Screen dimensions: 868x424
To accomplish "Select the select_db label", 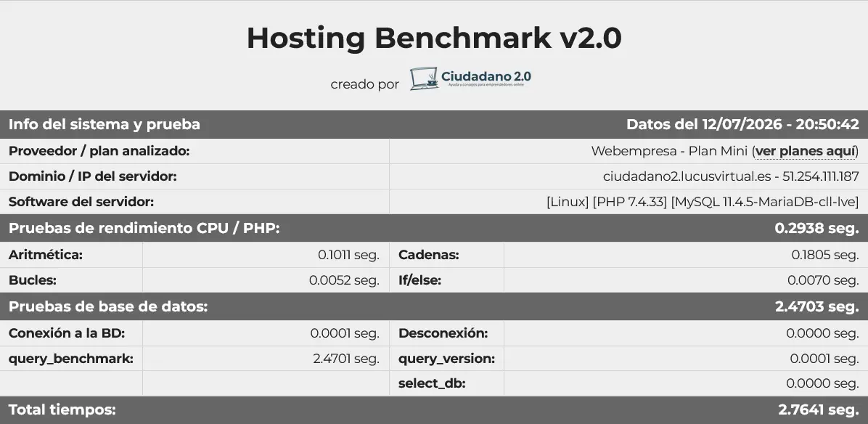I will point(432,383).
